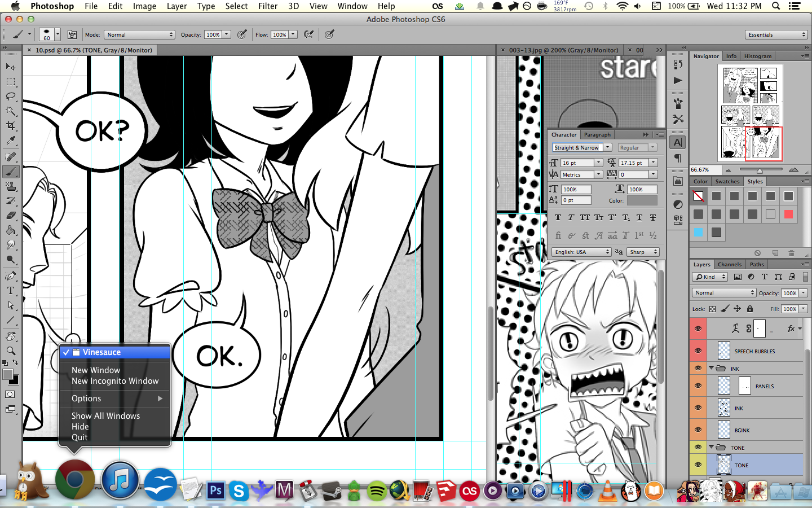Viewport: 812px width, 508px height.
Task: Select the Zoom tool
Action: coord(11,351)
